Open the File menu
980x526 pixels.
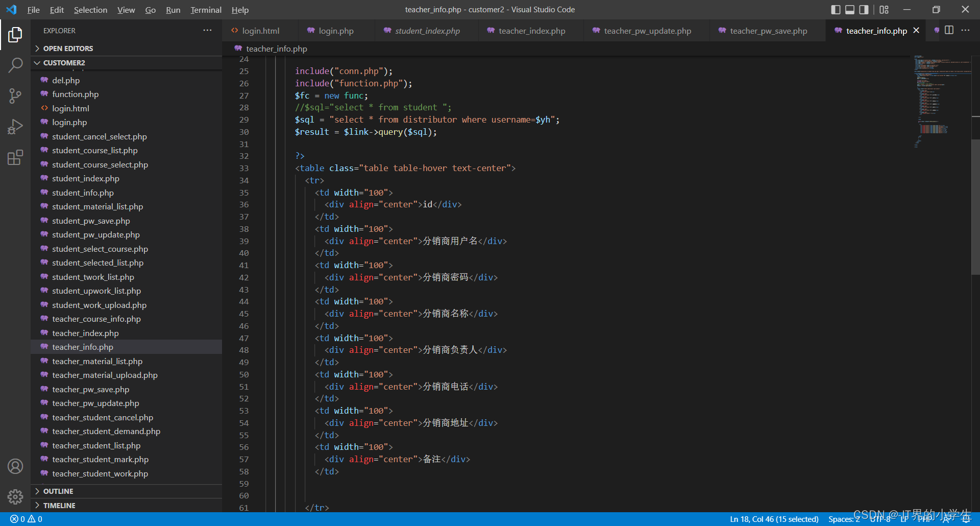[33, 10]
